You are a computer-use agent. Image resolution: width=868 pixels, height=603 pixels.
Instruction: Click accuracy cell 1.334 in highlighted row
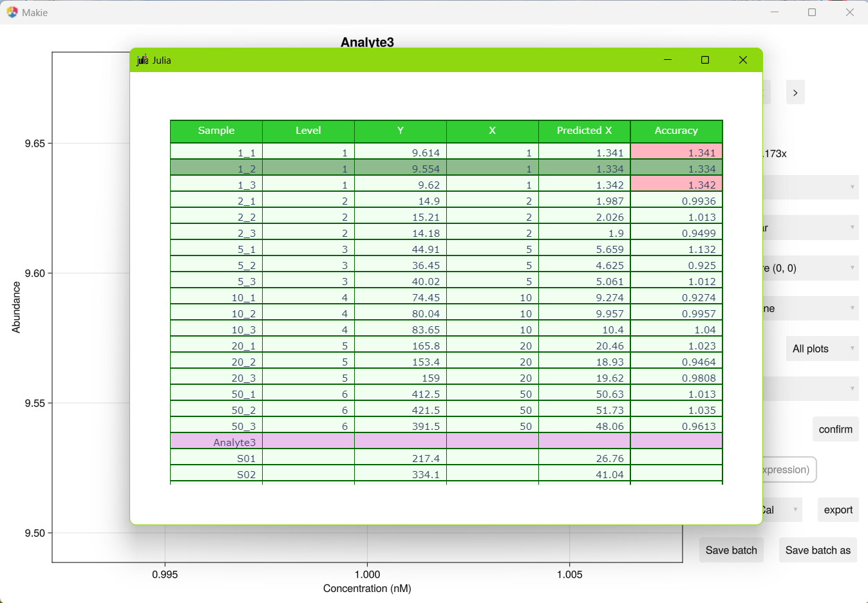pos(676,169)
